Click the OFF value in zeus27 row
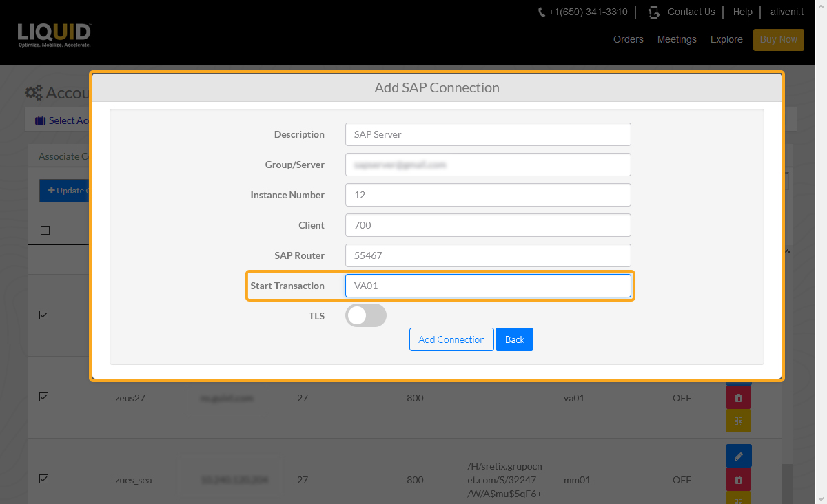The height and width of the screenshot is (504, 827). pyautogui.click(x=682, y=398)
